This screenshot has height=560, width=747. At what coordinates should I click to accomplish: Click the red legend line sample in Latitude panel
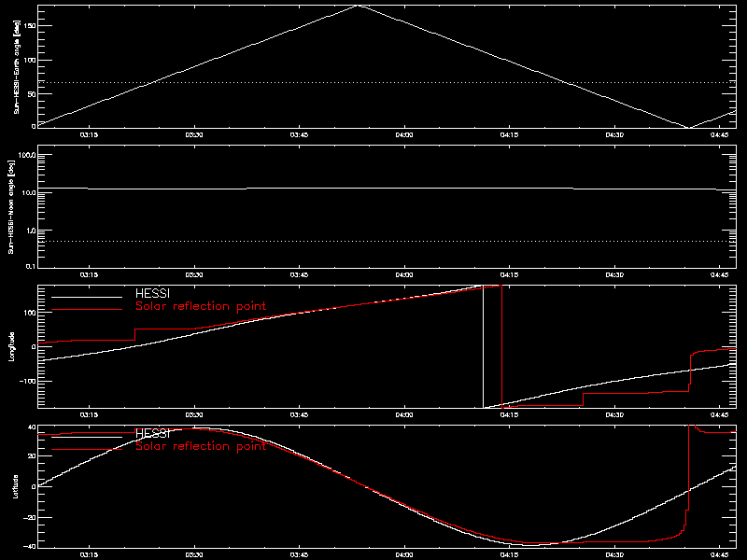(x=87, y=450)
